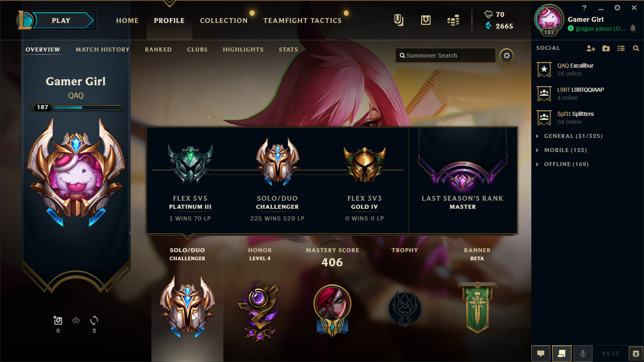This screenshot has width=644, height=362.
Task: Open the missions scroll icon
Action: [561, 354]
